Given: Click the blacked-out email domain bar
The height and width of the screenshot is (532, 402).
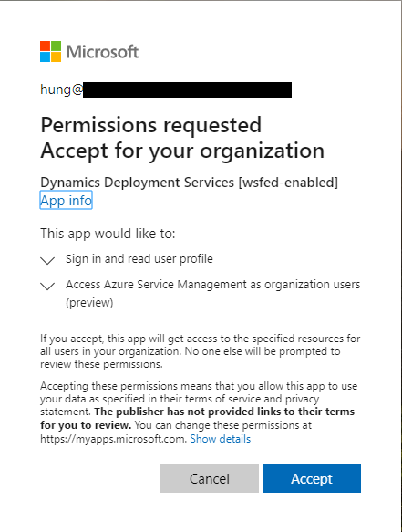Looking at the screenshot, I should click(x=187, y=89).
